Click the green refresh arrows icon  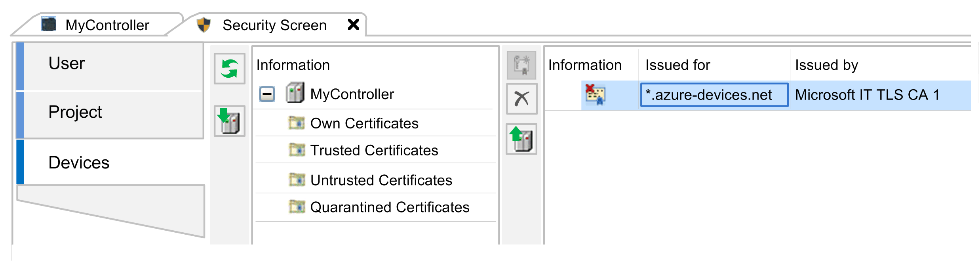coord(229,69)
